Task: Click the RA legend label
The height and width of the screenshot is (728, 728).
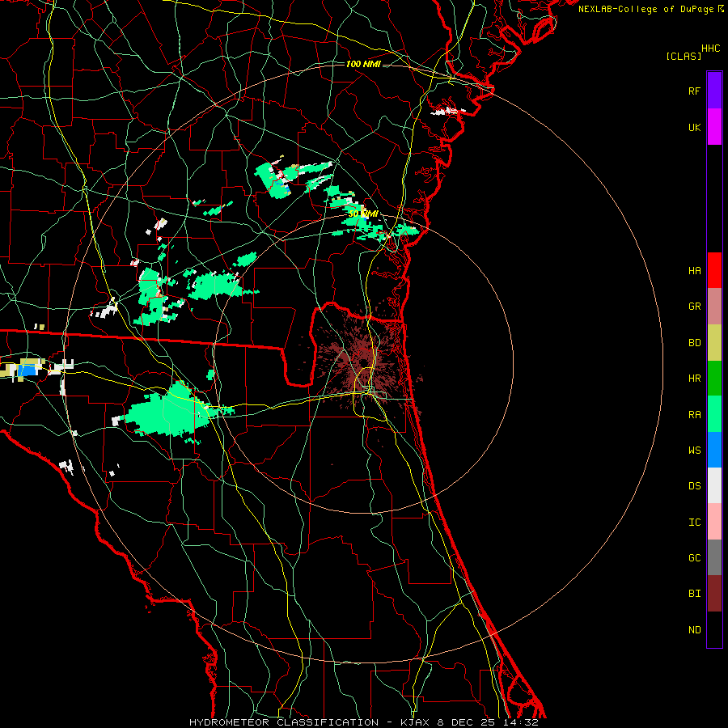Action: tap(695, 414)
